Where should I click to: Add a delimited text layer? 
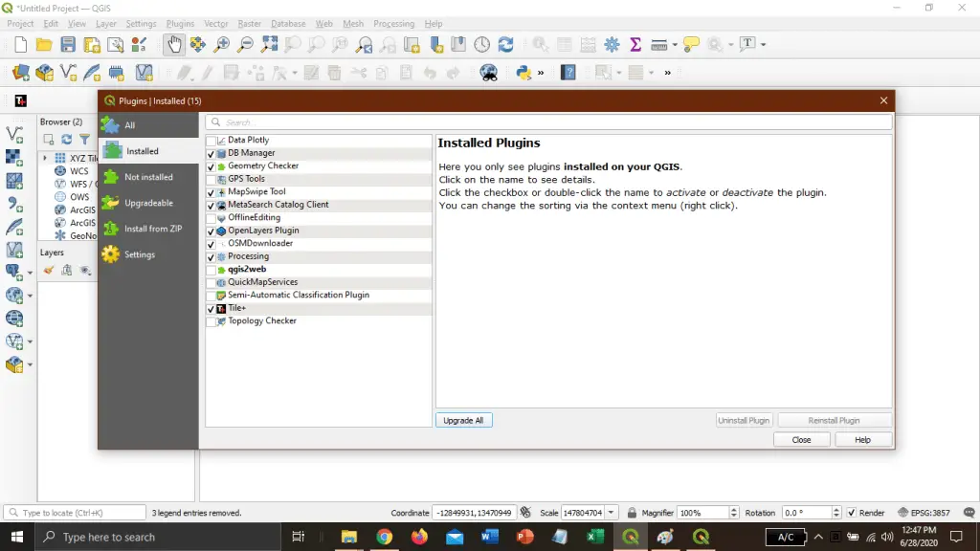pyautogui.click(x=14, y=204)
